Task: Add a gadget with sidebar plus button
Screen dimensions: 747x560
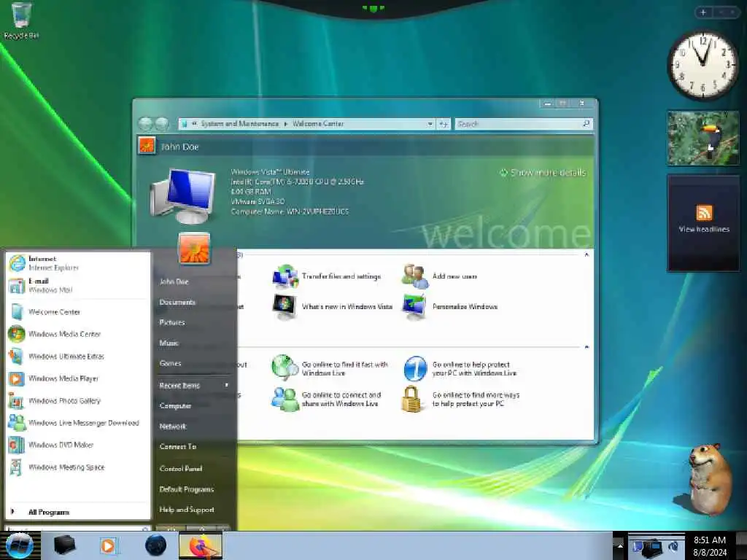Action: click(703, 12)
